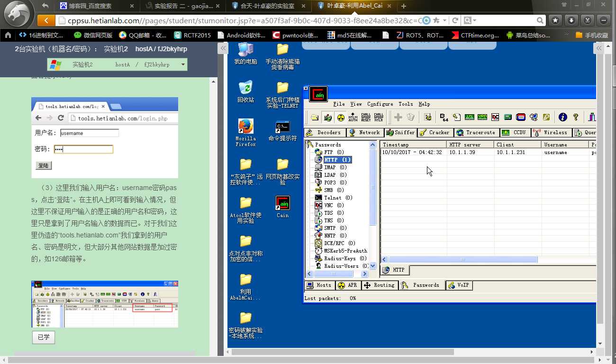The height and width of the screenshot is (364, 616).
Task: Switch to the 博客园_百度搜索 browser tab
Action: (96, 6)
